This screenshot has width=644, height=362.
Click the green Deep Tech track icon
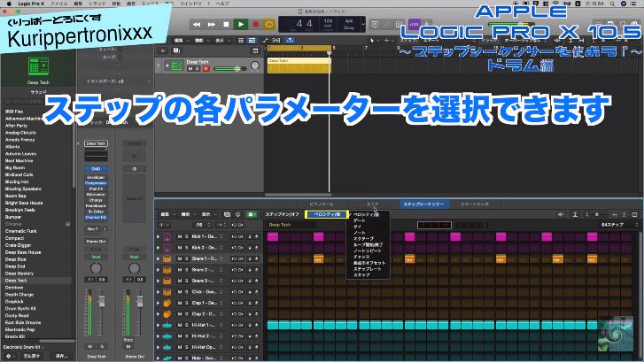click(176, 65)
